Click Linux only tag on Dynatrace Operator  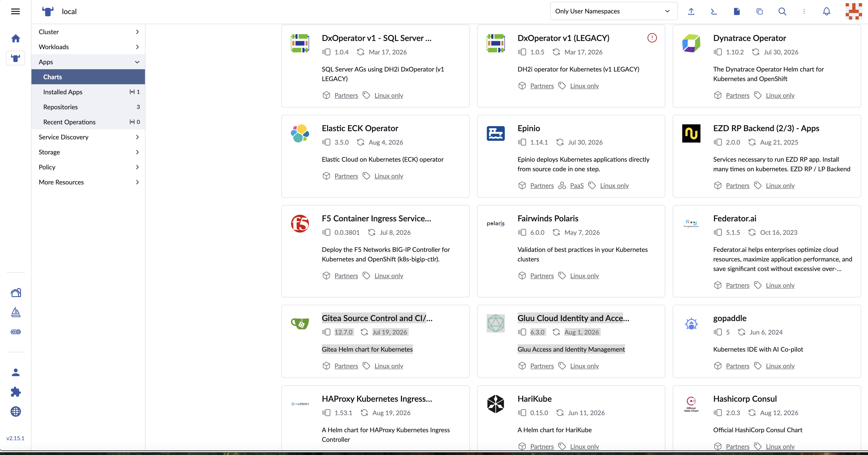pos(780,95)
